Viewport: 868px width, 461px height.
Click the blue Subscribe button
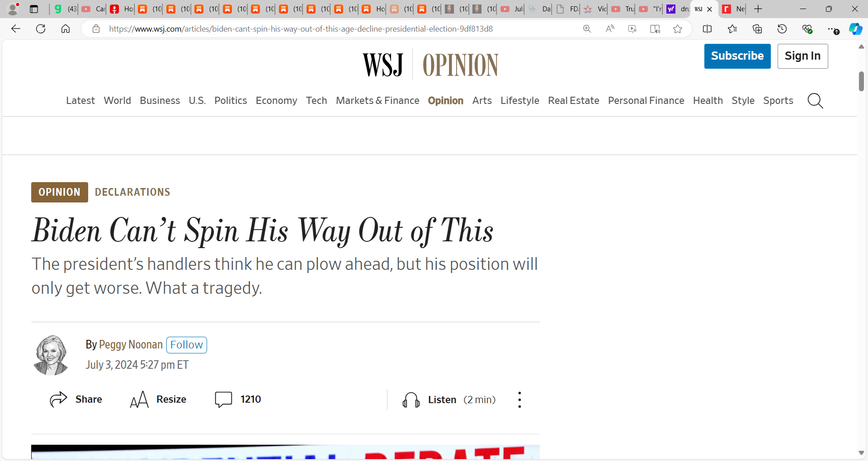[x=737, y=56]
